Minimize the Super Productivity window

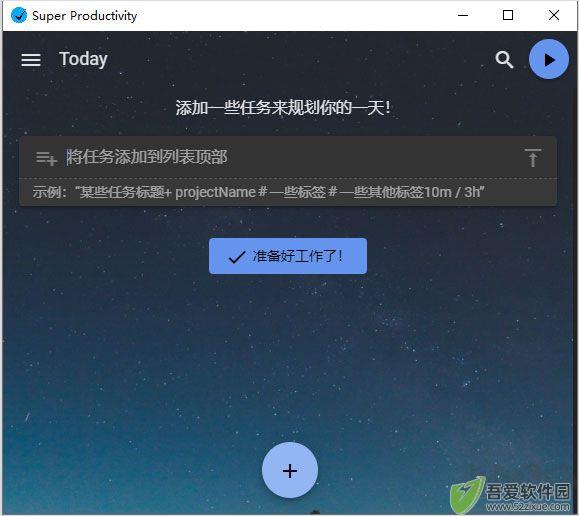tap(463, 16)
